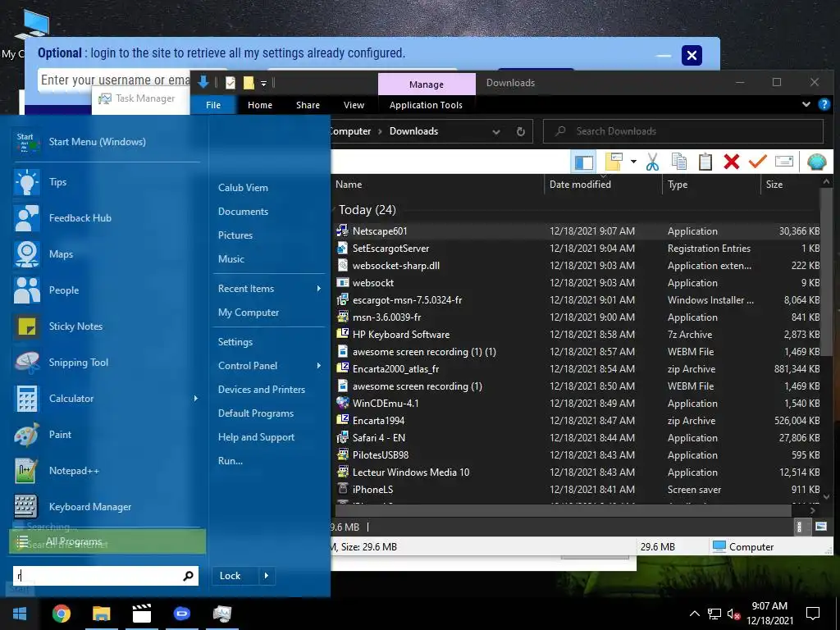Open Application Tools ribbon tab
Screen dimensions: 840x630
pos(426,105)
